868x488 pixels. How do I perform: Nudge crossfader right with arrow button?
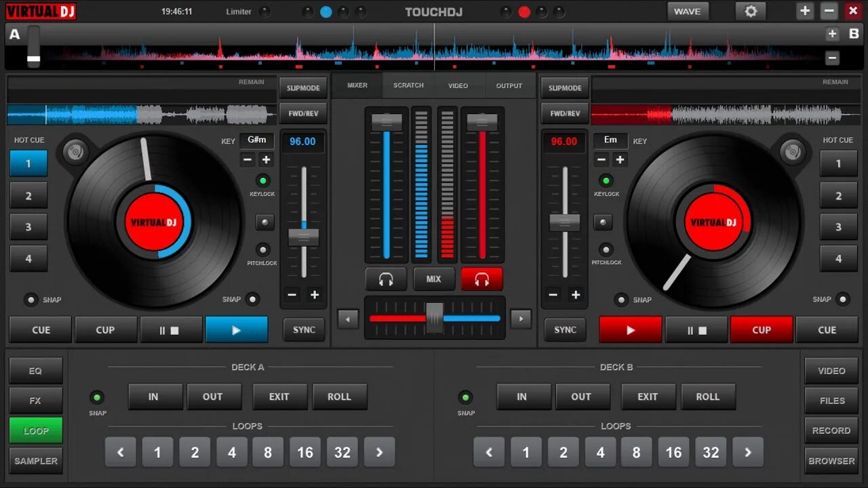[521, 319]
